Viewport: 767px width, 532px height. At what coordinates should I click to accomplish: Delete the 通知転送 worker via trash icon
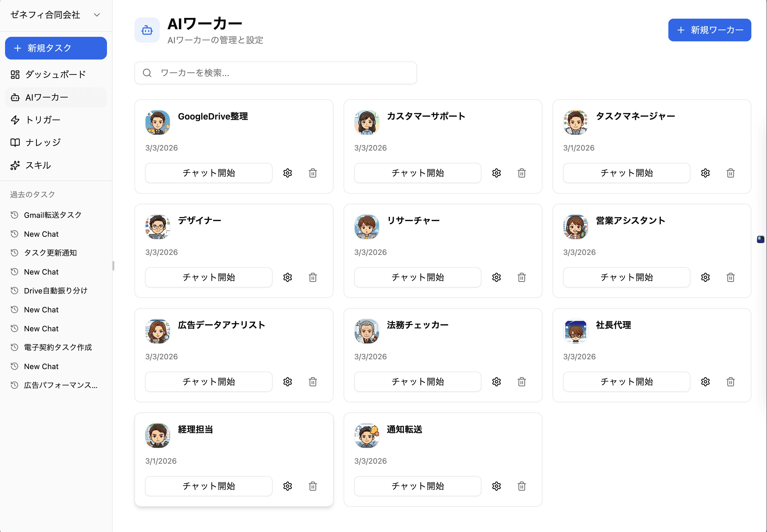click(522, 486)
